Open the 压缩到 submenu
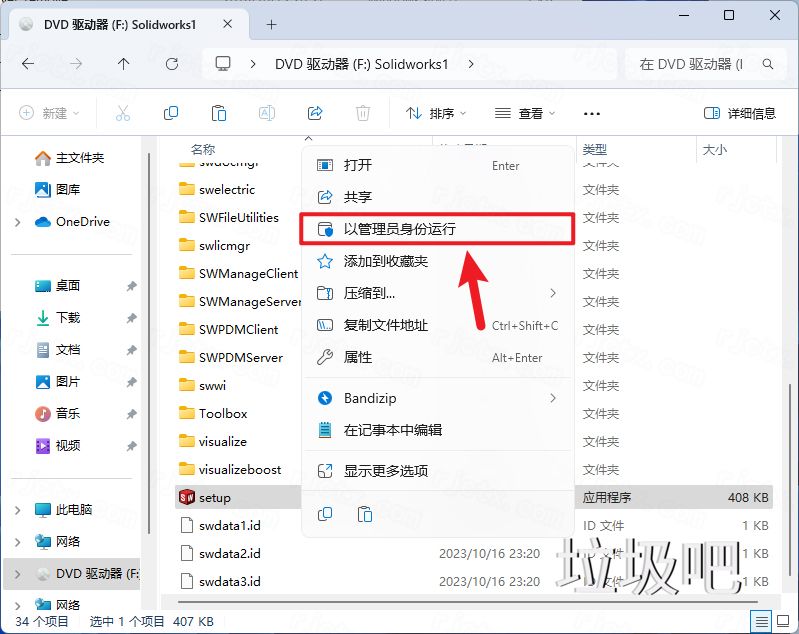Viewport: 799px width, 634px height. pos(437,293)
